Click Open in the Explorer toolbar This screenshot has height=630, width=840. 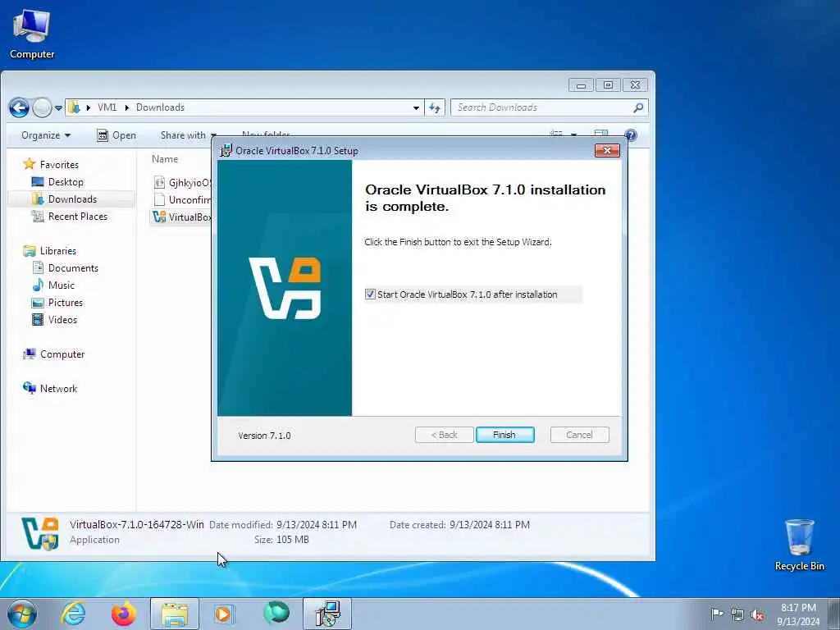116,135
